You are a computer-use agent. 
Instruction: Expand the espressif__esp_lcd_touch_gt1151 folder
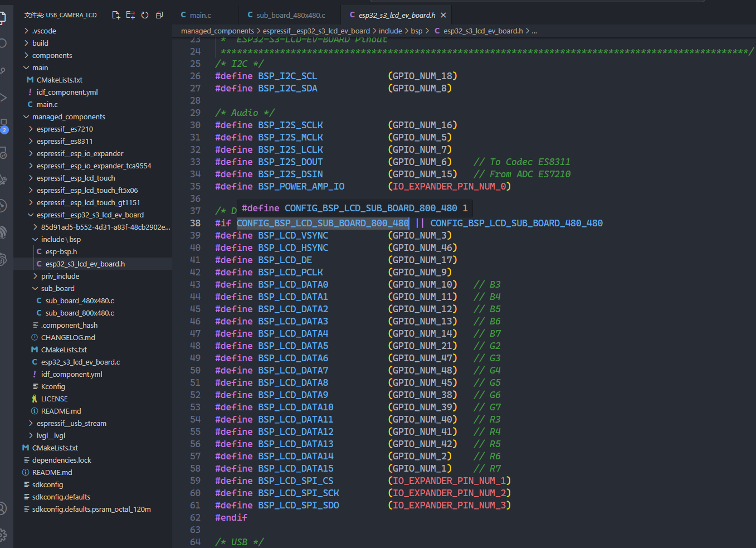31,202
